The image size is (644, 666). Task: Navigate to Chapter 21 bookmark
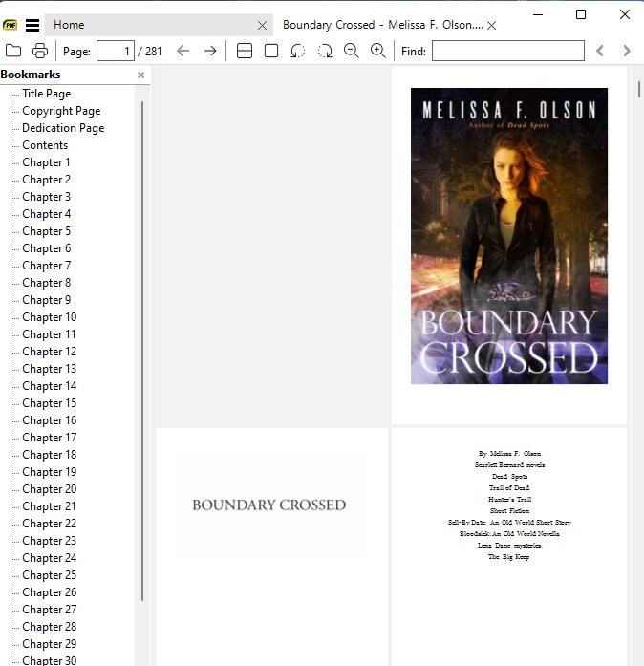(50, 506)
